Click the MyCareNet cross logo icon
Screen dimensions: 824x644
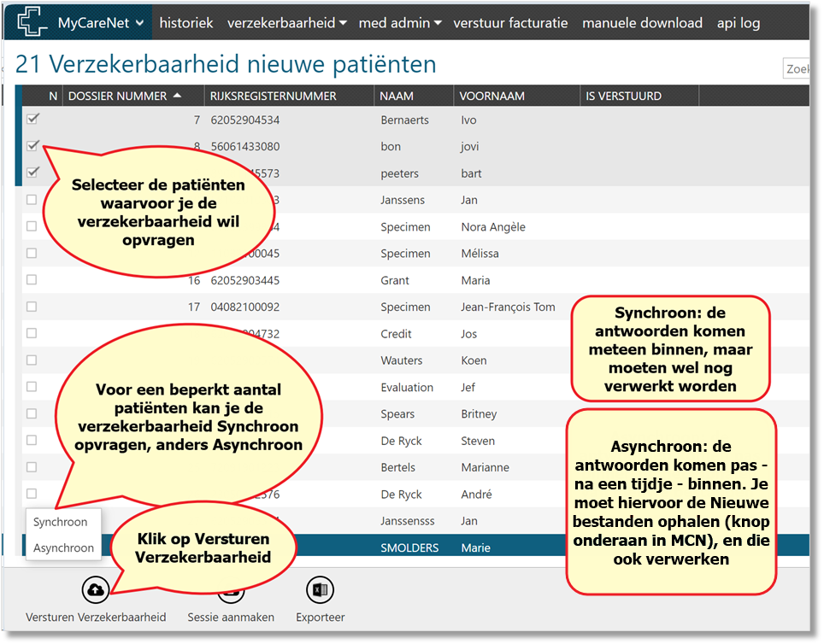point(32,21)
